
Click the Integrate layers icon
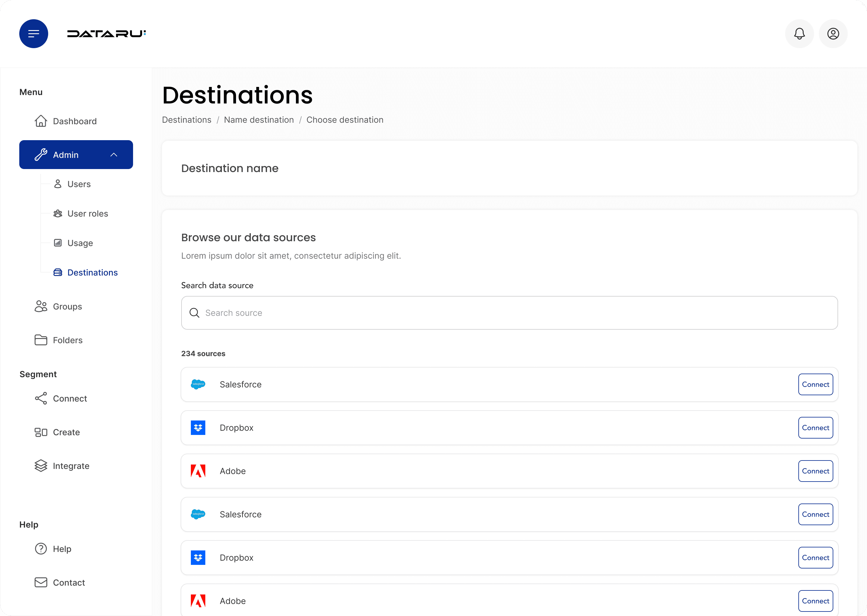coord(41,466)
